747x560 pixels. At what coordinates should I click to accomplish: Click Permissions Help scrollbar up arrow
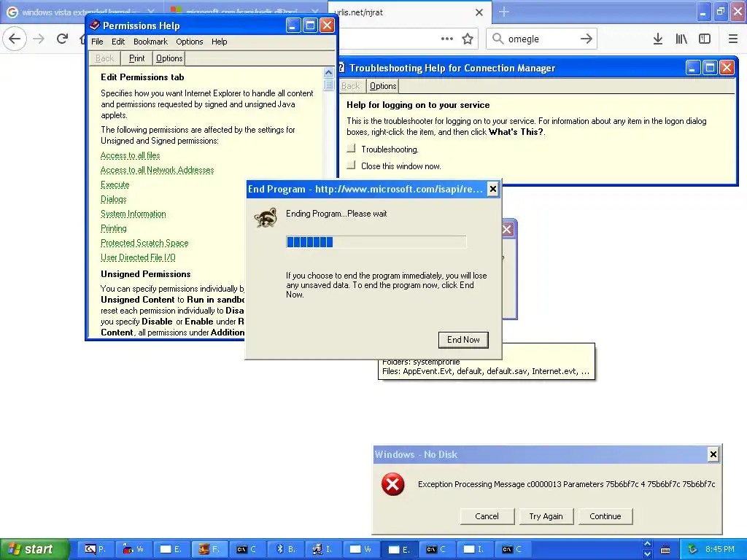click(328, 73)
